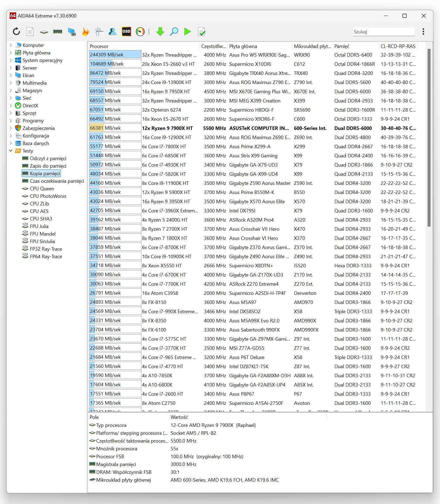Focus the Szukaj search field
440x504 pixels.
tap(383, 32)
